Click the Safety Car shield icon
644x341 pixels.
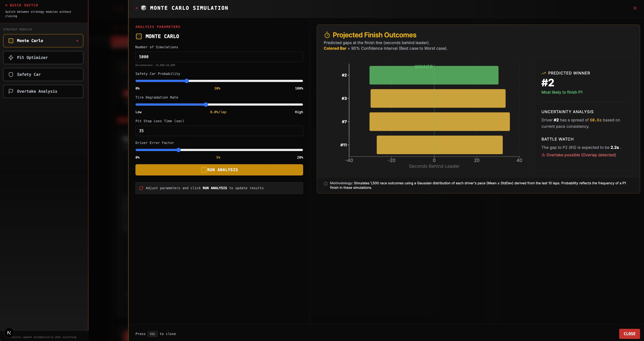click(11, 74)
